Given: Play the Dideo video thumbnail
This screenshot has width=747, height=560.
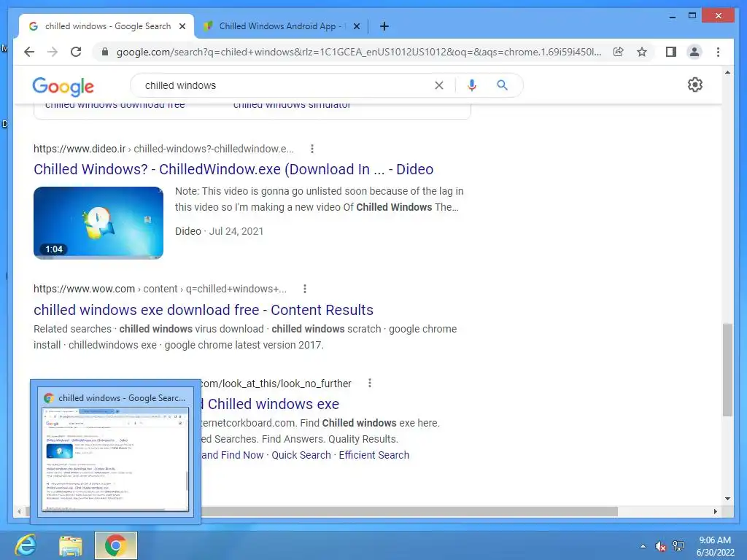Looking at the screenshot, I should coord(98,223).
